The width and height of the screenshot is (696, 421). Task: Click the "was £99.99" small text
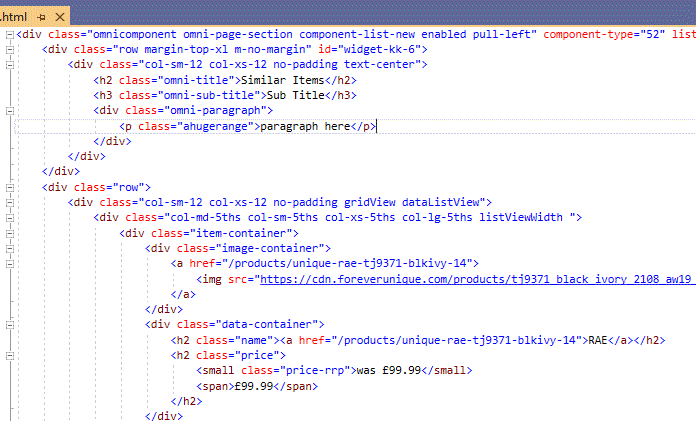click(391, 371)
